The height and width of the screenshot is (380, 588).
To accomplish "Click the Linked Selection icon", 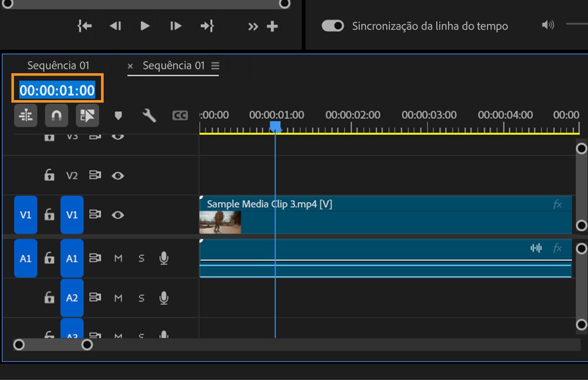I will point(87,116).
